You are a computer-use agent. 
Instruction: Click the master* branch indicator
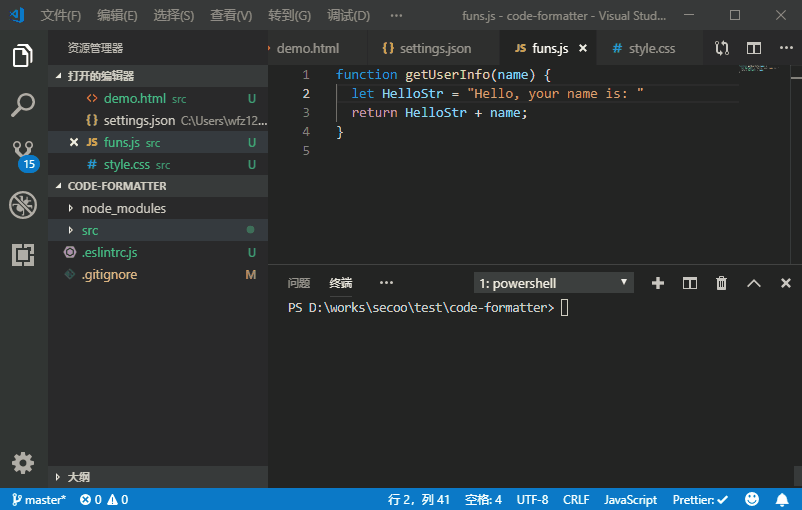point(39,499)
